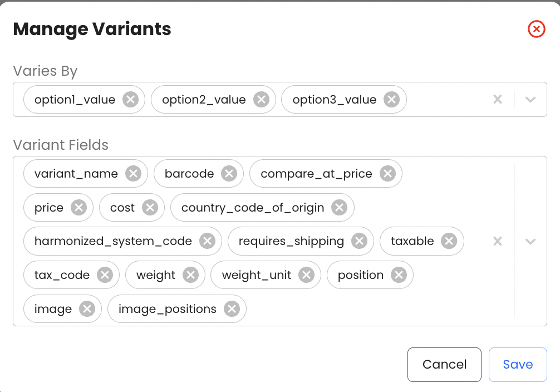Clear all Variant Fields selections
The image size is (560, 392).
pyautogui.click(x=498, y=241)
